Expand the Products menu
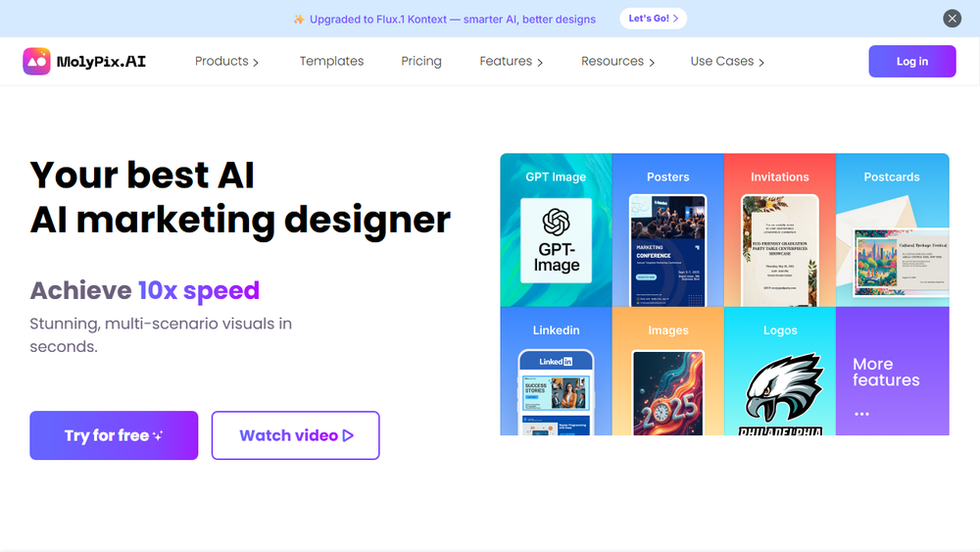 [x=227, y=61]
